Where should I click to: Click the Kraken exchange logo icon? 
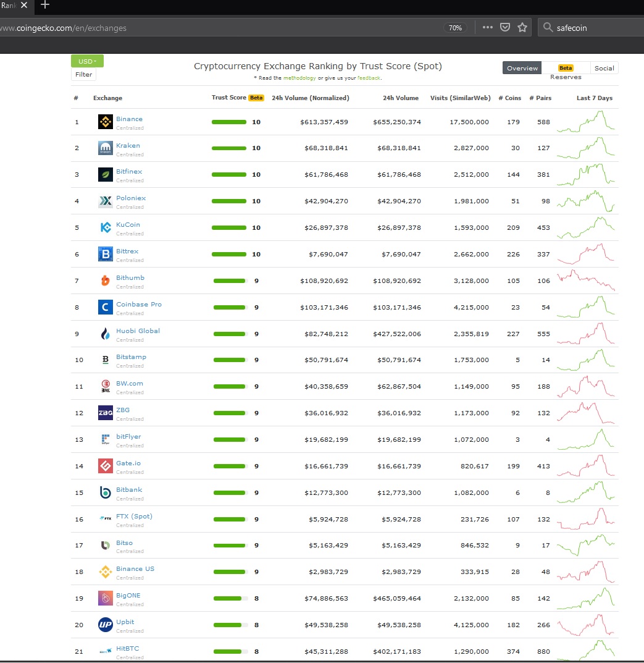coord(105,148)
